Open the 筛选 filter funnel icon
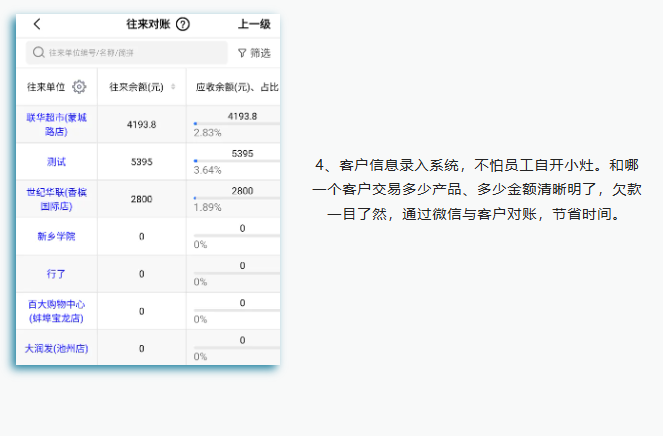 pos(242,53)
